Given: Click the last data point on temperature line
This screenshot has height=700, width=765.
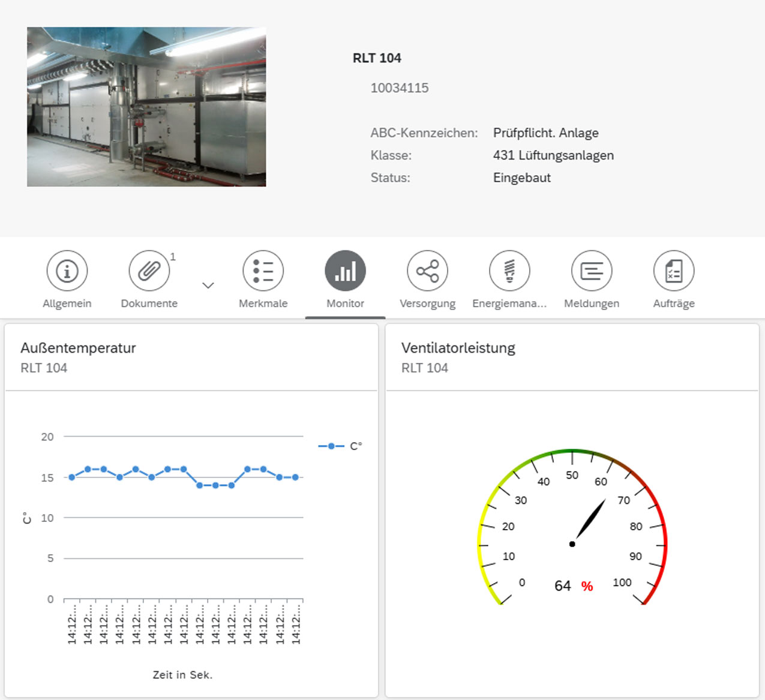Looking at the screenshot, I should point(295,477).
